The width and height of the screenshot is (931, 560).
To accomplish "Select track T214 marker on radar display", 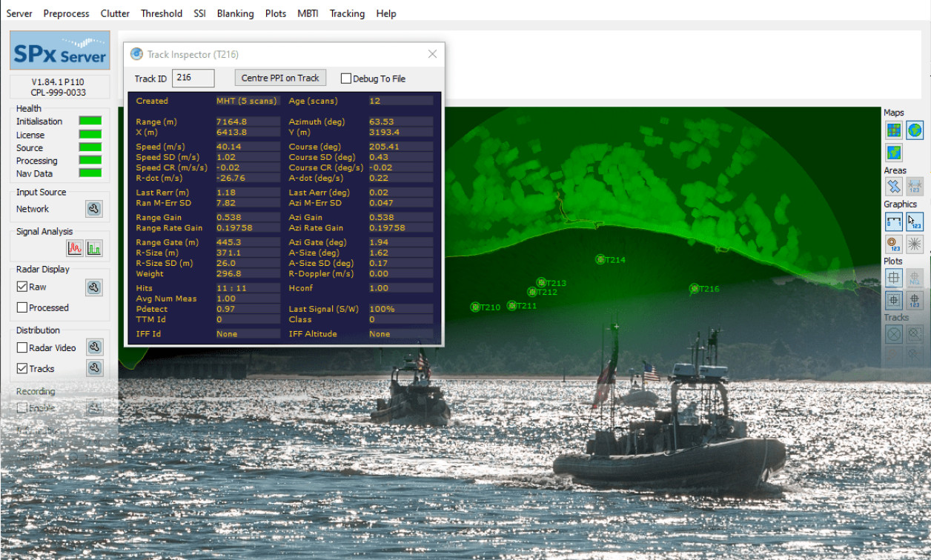I will point(600,260).
